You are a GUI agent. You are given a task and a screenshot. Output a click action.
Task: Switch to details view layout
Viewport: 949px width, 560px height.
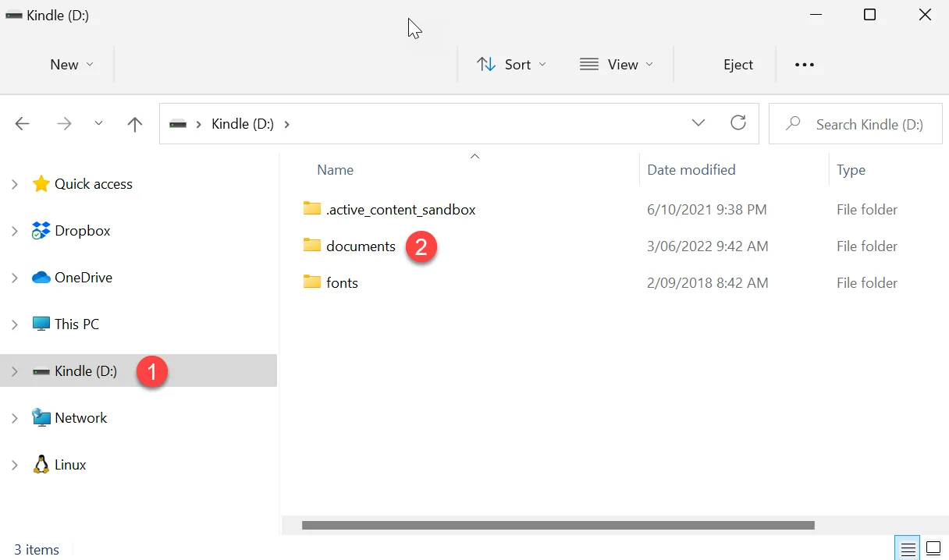pos(908,550)
